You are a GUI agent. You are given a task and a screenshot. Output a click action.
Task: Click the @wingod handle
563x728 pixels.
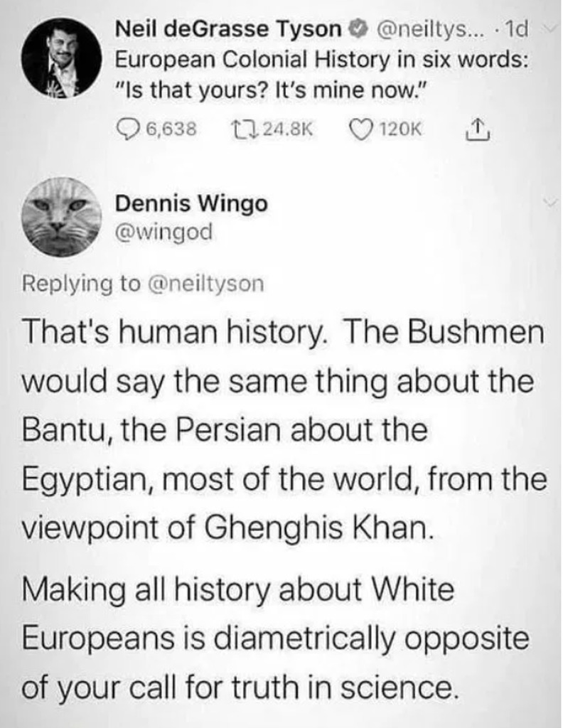(x=163, y=231)
